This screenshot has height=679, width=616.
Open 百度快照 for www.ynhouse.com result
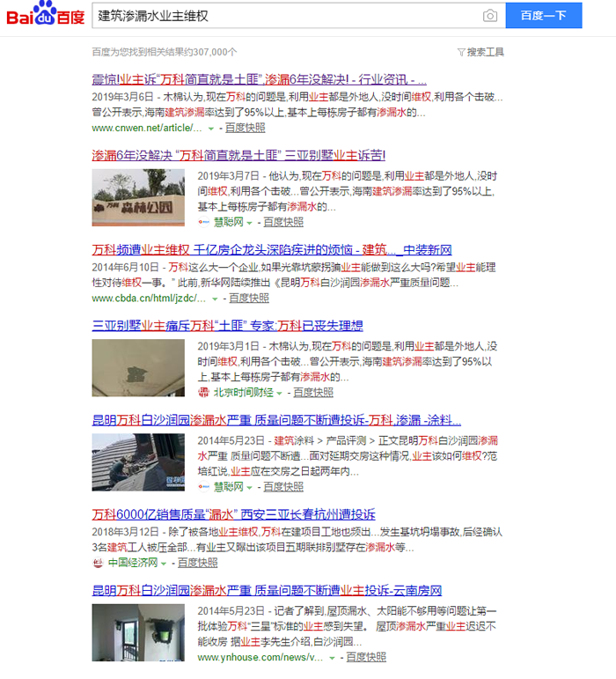coord(366,657)
